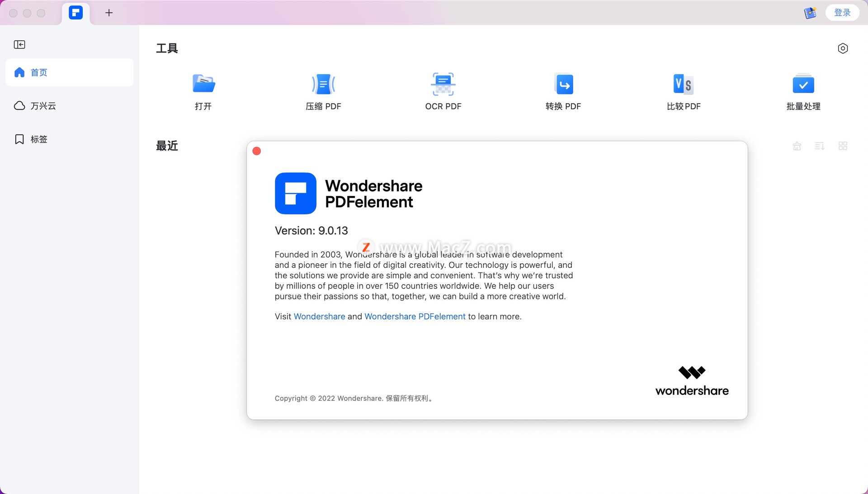Close the About PDFelement dialog

tap(257, 151)
